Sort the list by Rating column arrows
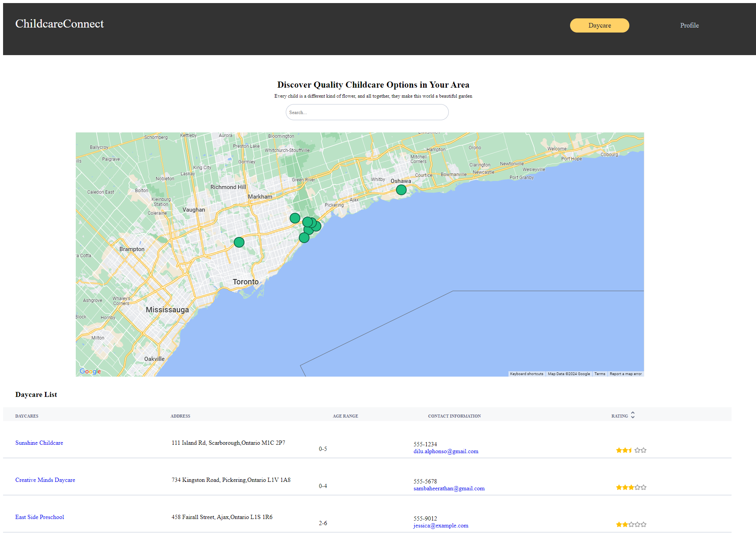This screenshot has height=550, width=756. [x=632, y=415]
